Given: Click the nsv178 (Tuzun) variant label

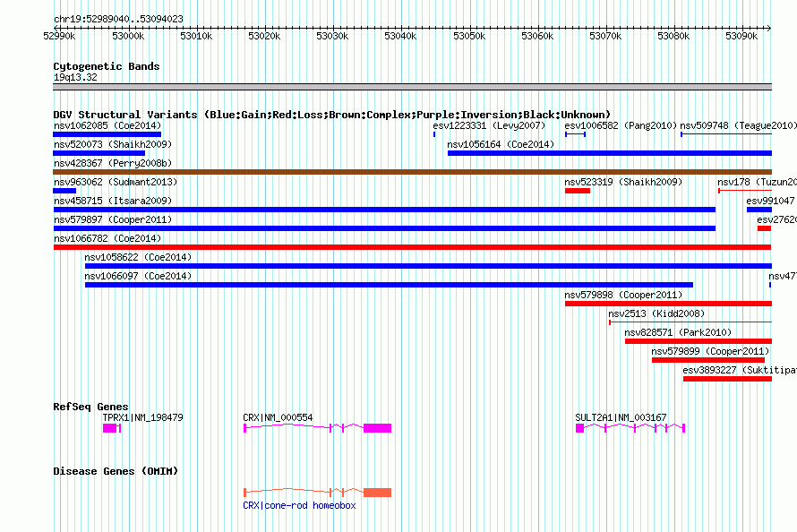Looking at the screenshot, I should click(x=757, y=182).
